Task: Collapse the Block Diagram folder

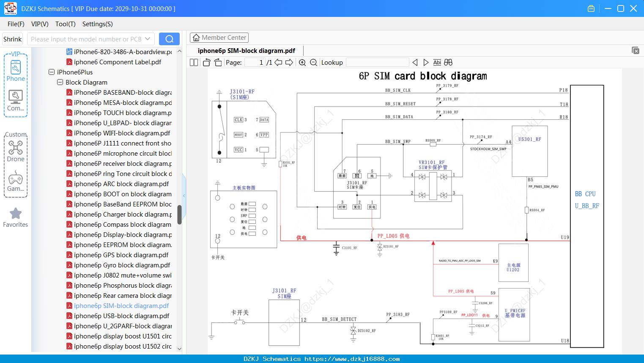Action: point(60,82)
